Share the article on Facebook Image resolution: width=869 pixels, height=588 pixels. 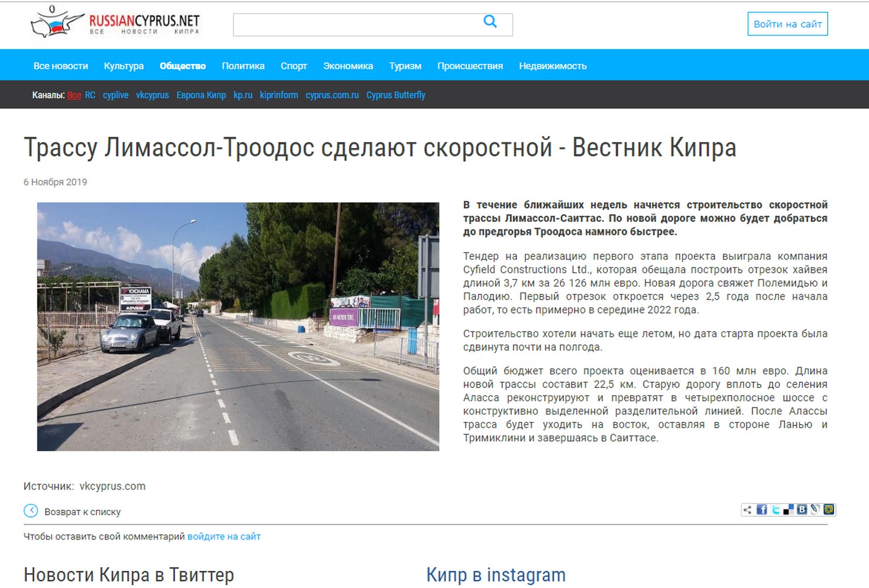point(762,510)
